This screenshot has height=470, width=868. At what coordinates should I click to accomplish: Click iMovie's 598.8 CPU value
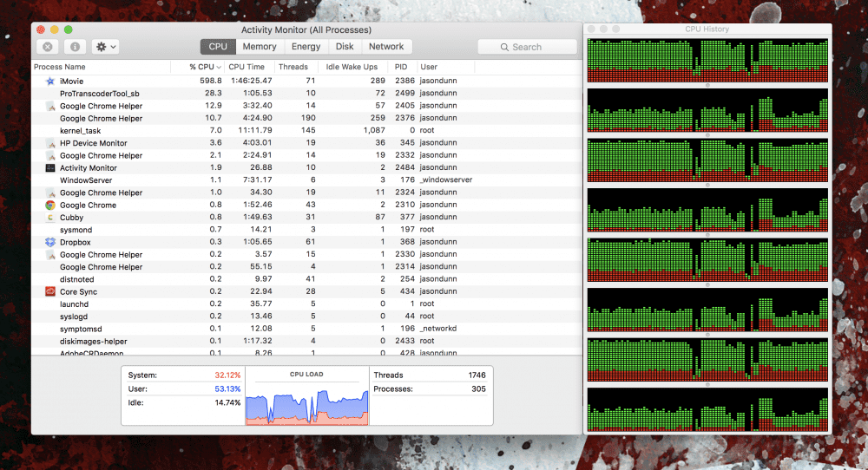[x=211, y=81]
